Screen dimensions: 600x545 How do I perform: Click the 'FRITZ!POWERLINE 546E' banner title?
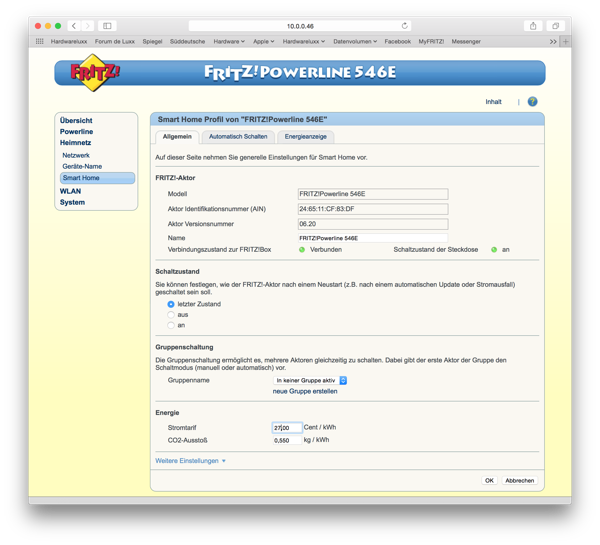click(x=300, y=72)
